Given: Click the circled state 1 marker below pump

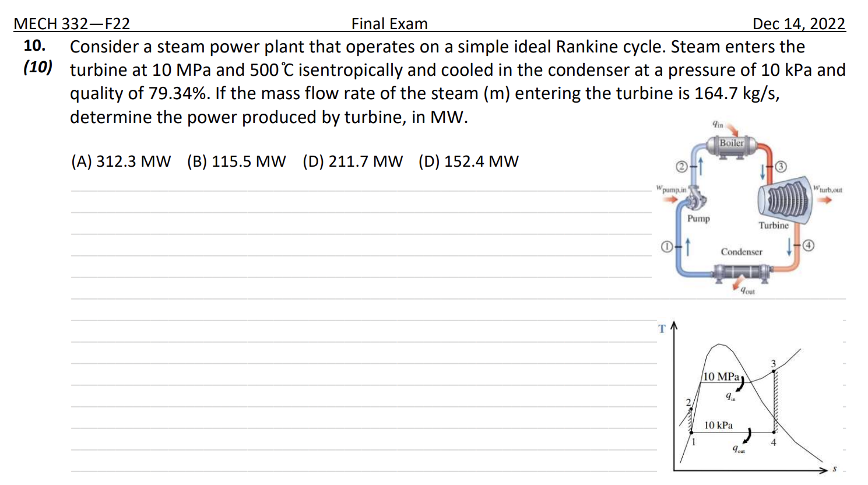Looking at the screenshot, I should 666,247.
